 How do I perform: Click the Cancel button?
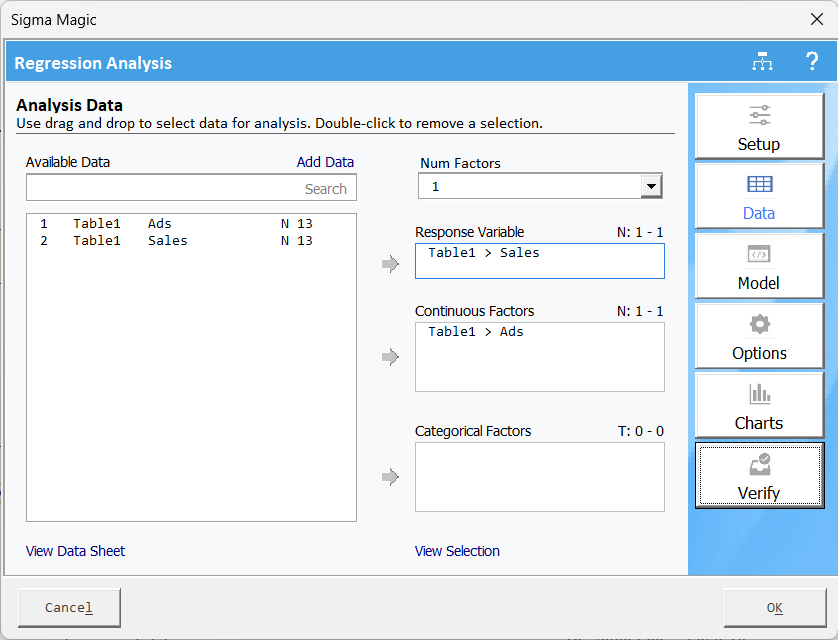pyautogui.click(x=69, y=607)
